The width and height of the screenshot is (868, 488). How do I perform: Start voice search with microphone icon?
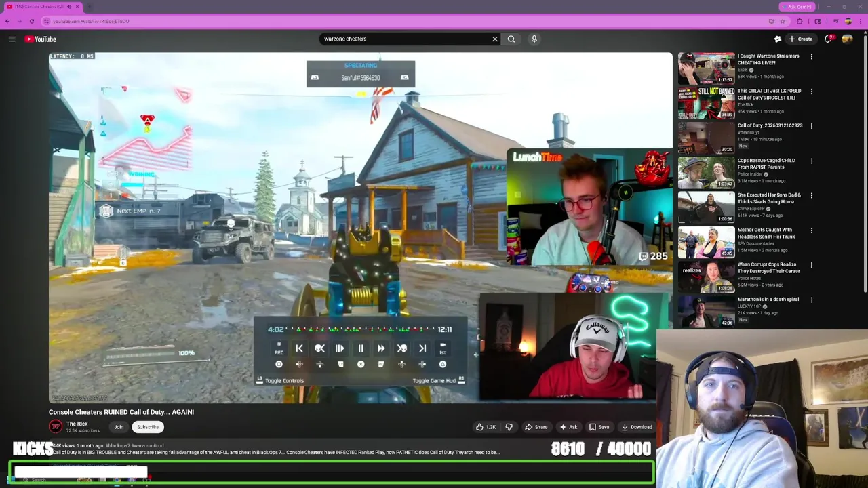pos(534,39)
